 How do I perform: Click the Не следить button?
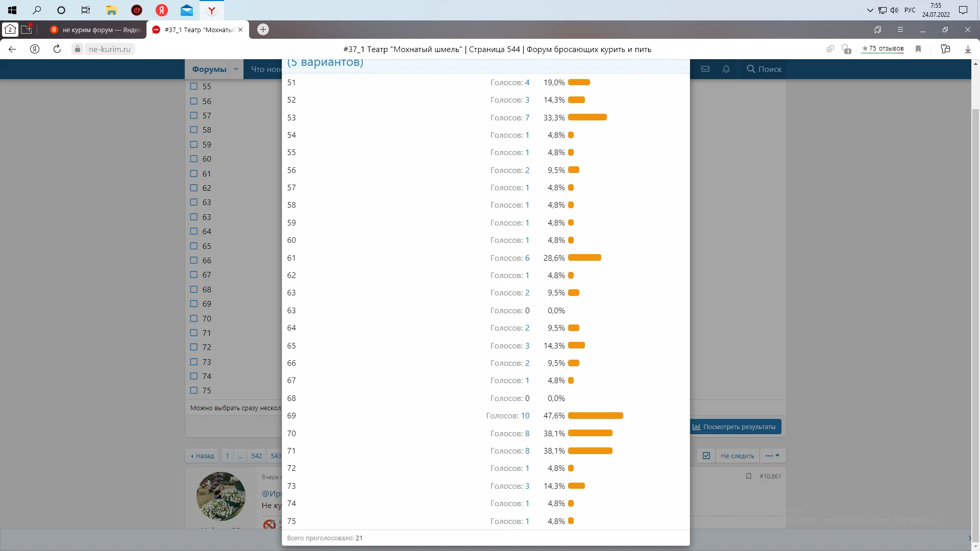point(737,456)
